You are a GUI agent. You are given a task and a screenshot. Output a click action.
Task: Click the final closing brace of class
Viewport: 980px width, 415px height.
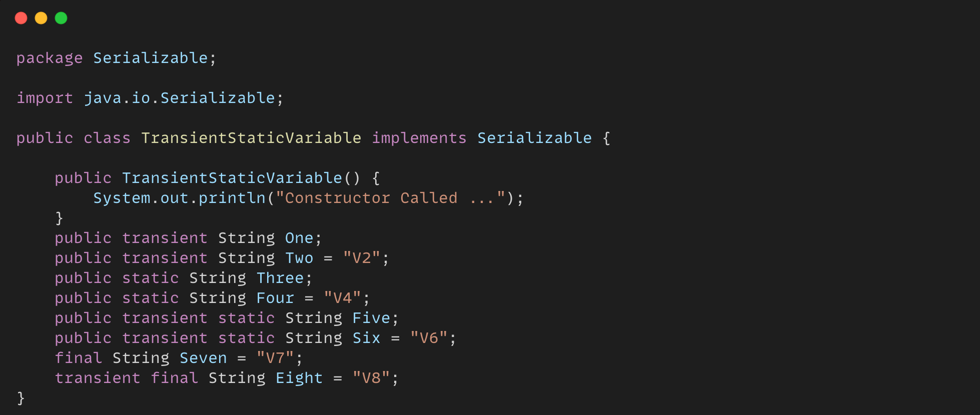pyautogui.click(x=21, y=398)
